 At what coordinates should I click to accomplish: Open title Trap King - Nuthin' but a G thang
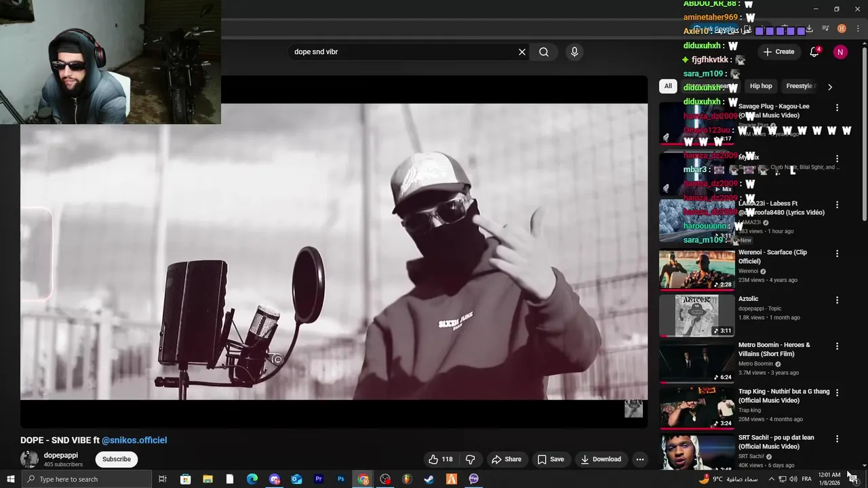pos(784,396)
